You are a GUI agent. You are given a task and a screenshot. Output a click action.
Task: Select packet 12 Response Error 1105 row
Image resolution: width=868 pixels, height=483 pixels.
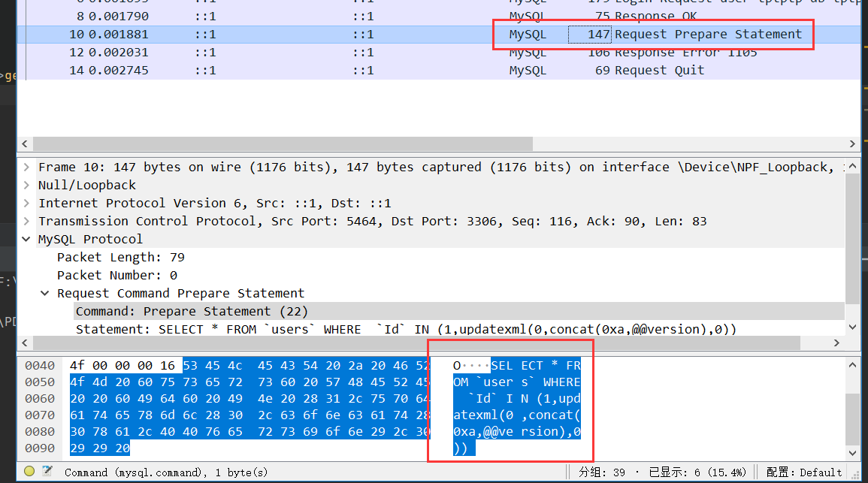pos(376,53)
